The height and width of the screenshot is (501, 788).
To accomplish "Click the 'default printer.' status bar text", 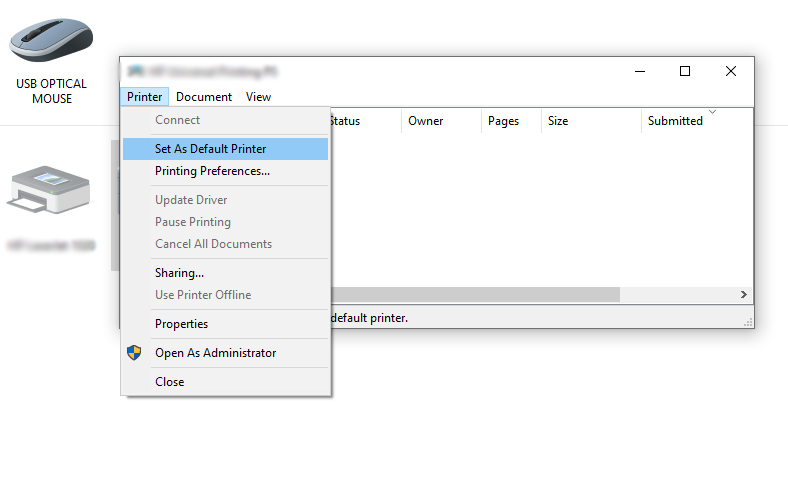I will (x=369, y=318).
